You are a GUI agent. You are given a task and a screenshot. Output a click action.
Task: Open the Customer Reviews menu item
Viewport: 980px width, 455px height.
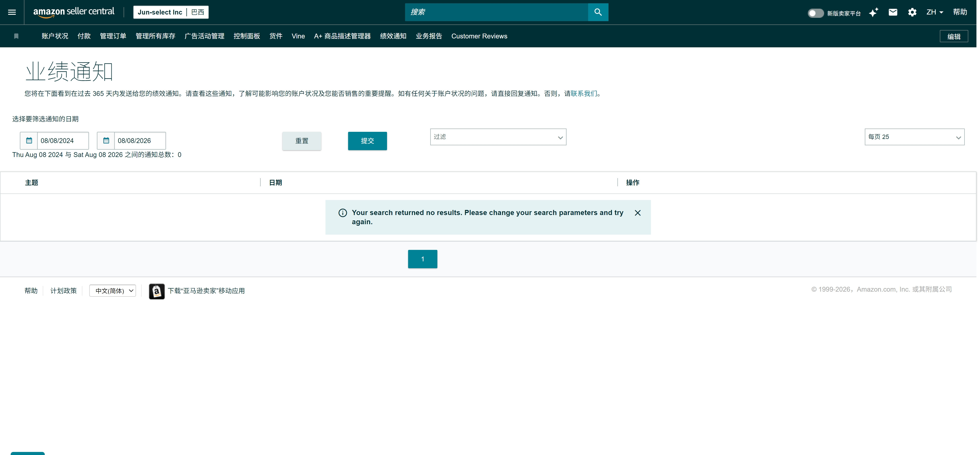[479, 36]
